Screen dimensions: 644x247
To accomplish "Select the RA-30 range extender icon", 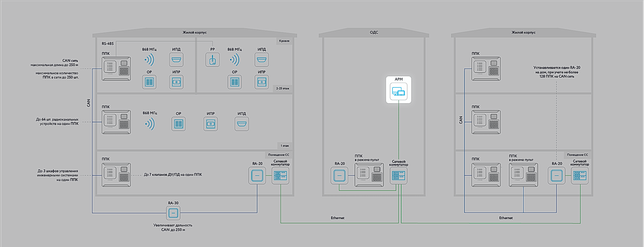I will (x=173, y=213).
